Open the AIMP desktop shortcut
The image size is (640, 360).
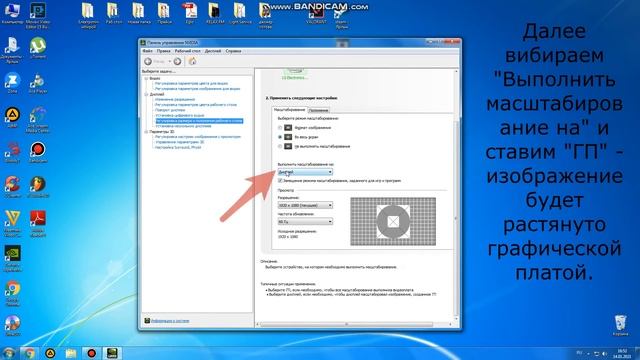[x=12, y=118]
